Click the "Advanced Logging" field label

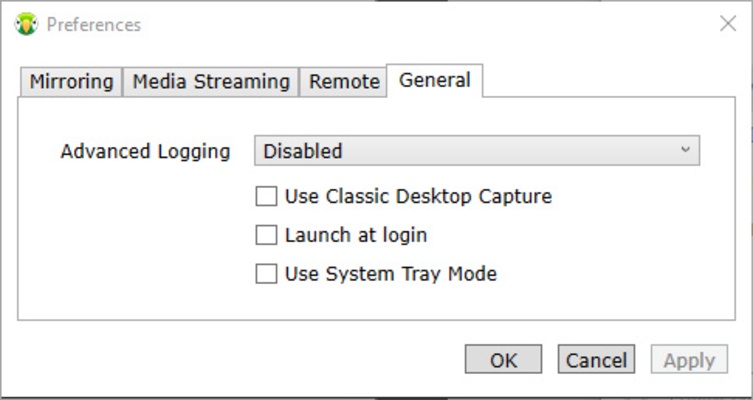point(145,151)
